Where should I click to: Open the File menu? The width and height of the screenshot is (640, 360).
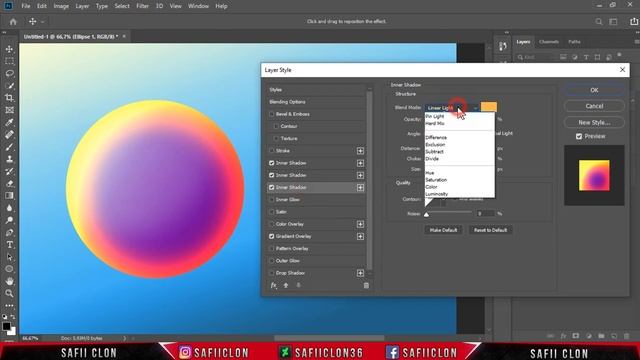coord(26,6)
